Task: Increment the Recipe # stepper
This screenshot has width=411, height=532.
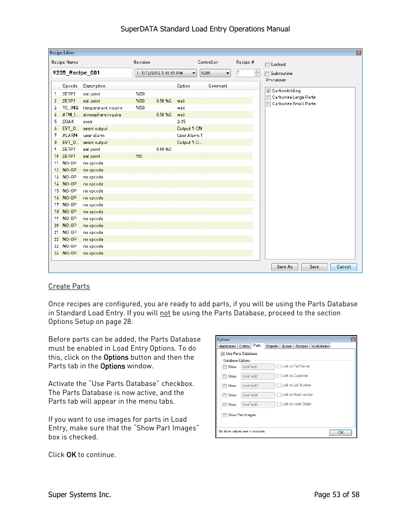Action: click(257, 72)
